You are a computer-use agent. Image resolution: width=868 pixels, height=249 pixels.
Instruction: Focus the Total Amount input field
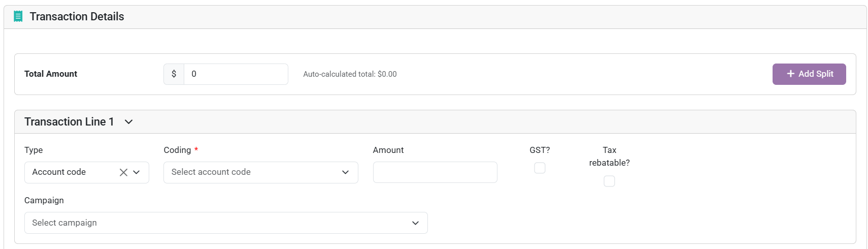[x=236, y=74]
